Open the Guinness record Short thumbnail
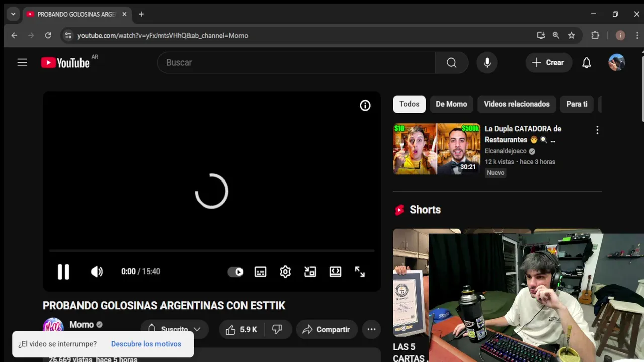Viewport: 644px width, 362px height. click(411, 283)
